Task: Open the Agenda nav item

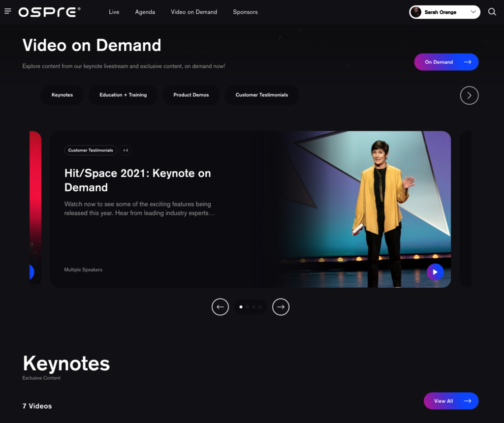Action: (x=145, y=12)
